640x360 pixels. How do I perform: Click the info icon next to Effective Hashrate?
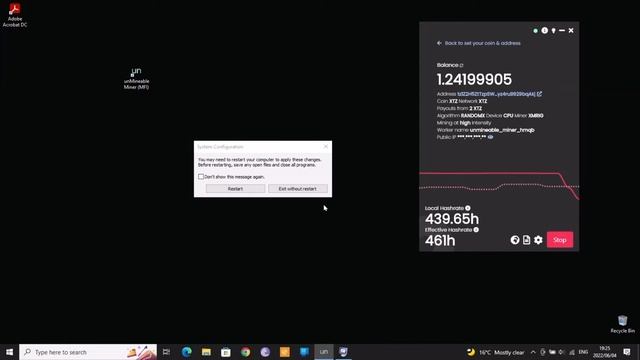tap(476, 230)
